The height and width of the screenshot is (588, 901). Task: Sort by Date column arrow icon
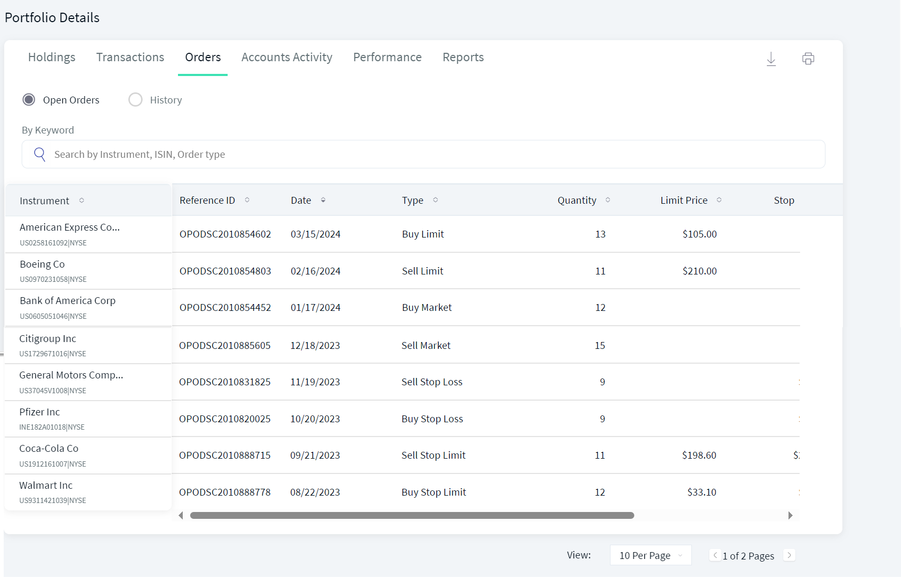tap(323, 200)
